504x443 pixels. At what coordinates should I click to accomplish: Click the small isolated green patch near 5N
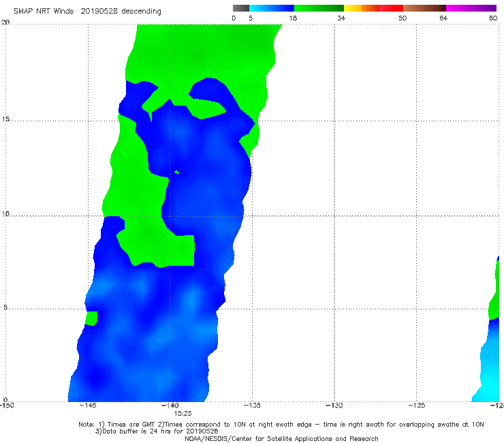(x=92, y=318)
